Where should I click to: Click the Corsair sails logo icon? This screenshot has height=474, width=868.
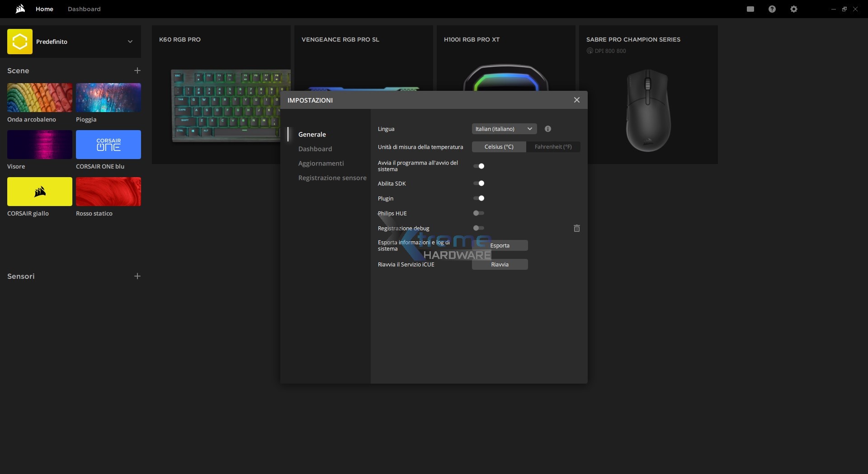point(20,9)
